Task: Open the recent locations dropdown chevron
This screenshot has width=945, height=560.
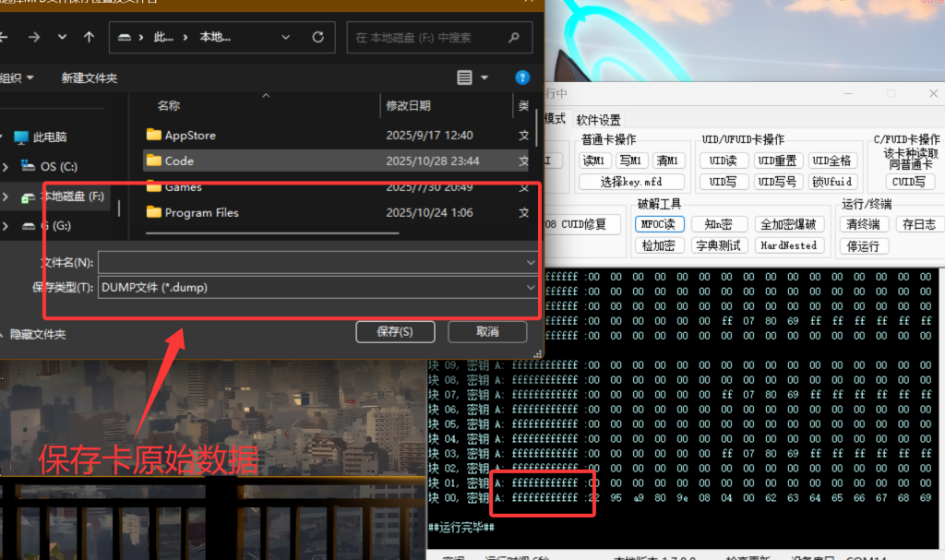Action: pos(62,38)
